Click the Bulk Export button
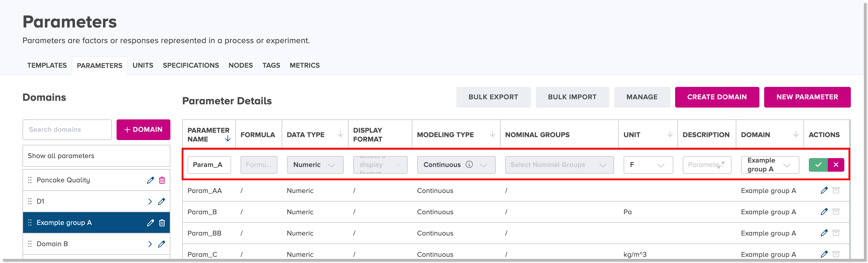Viewport: 868px width, 263px height. (493, 97)
